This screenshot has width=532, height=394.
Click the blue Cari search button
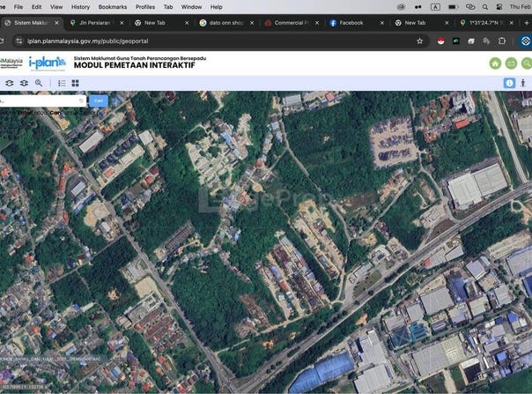[99, 100]
